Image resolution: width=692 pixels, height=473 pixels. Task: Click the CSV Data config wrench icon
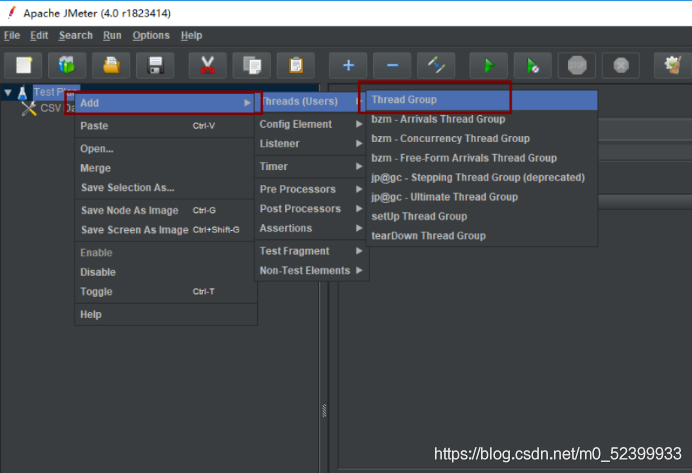pyautogui.click(x=29, y=108)
